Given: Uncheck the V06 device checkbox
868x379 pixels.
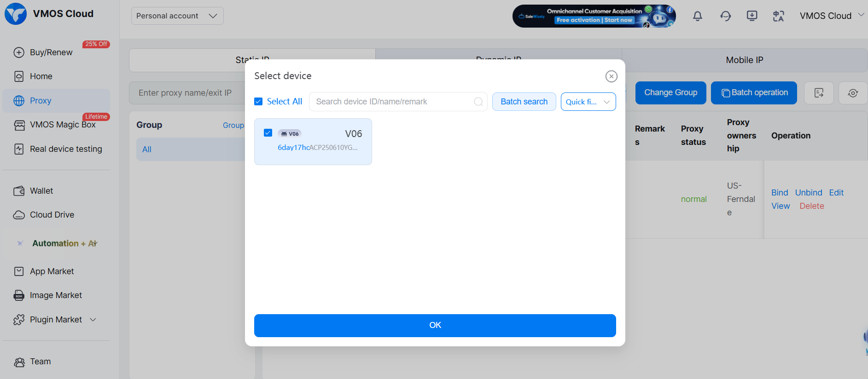Looking at the screenshot, I should 268,133.
